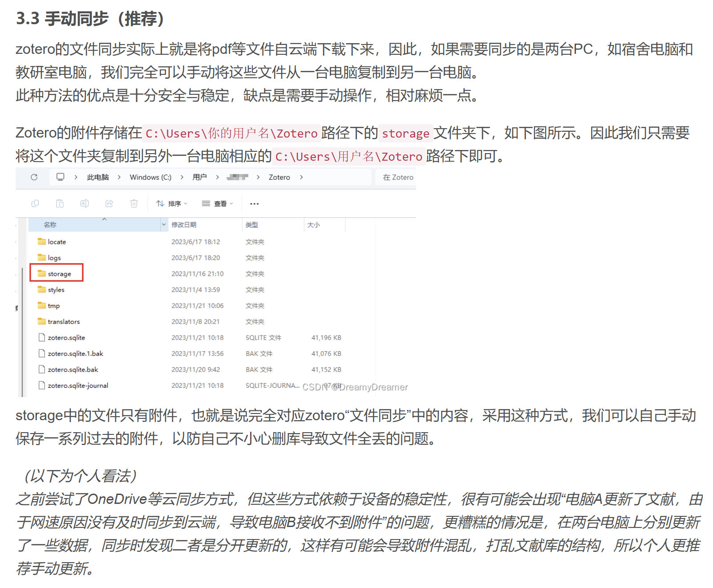The width and height of the screenshot is (713, 588).
Task: Select the storage folder icon
Action: click(x=42, y=274)
